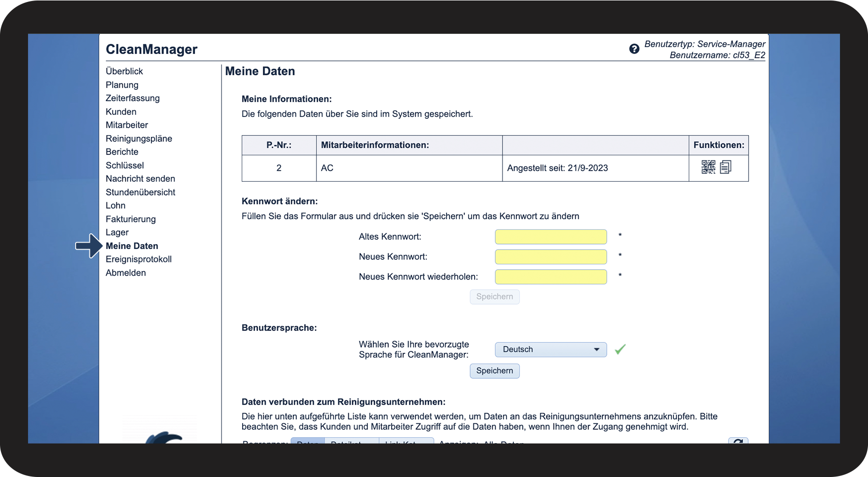Navigate to Reinigungspläne

click(x=139, y=139)
